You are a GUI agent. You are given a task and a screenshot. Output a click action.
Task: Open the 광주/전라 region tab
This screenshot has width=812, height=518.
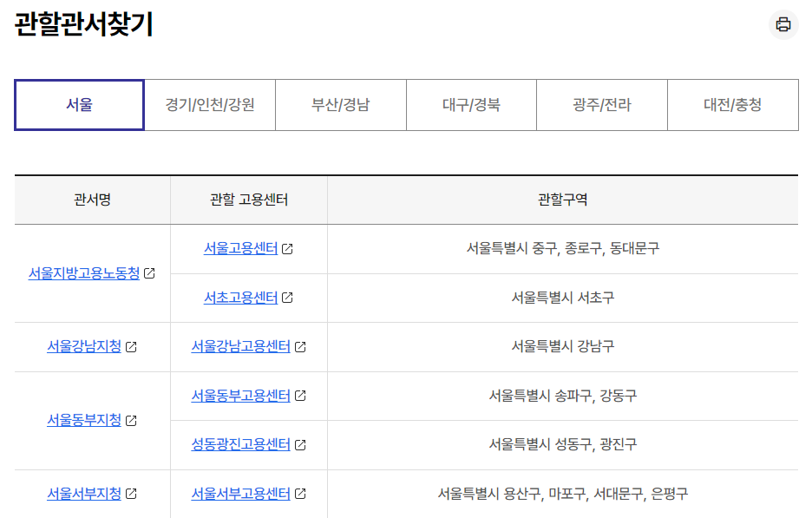pos(602,104)
